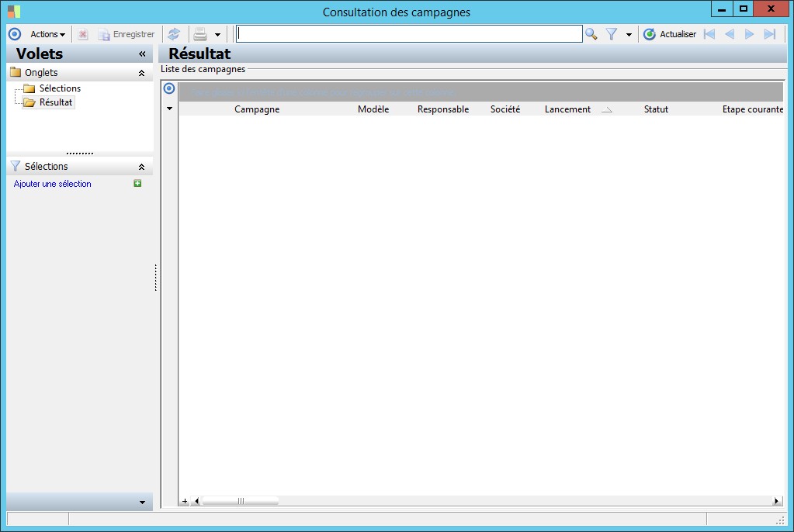
Task: Maximize the Consultation des campagnes window
Action: [743, 9]
